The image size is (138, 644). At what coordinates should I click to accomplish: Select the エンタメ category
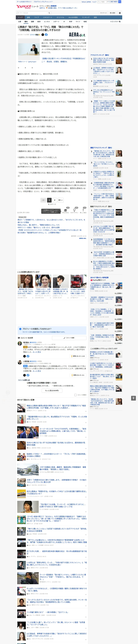point(47,21)
